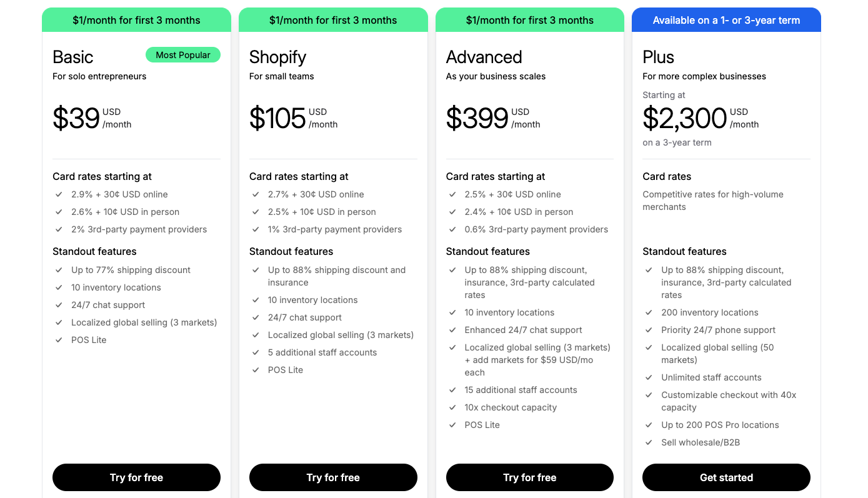Click the checkmark next to Priority 24/7 phone support
The height and width of the screenshot is (498, 868).
pos(649,330)
